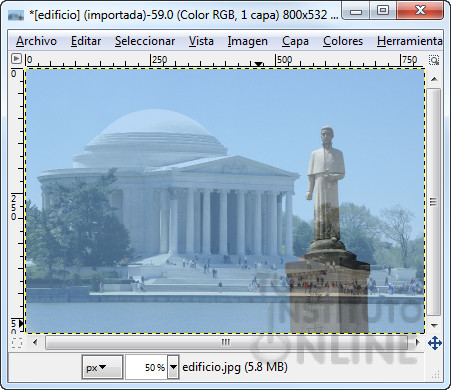The image size is (451, 390).
Task: Click the navigate image cross-arrows icon
Action: point(435,343)
